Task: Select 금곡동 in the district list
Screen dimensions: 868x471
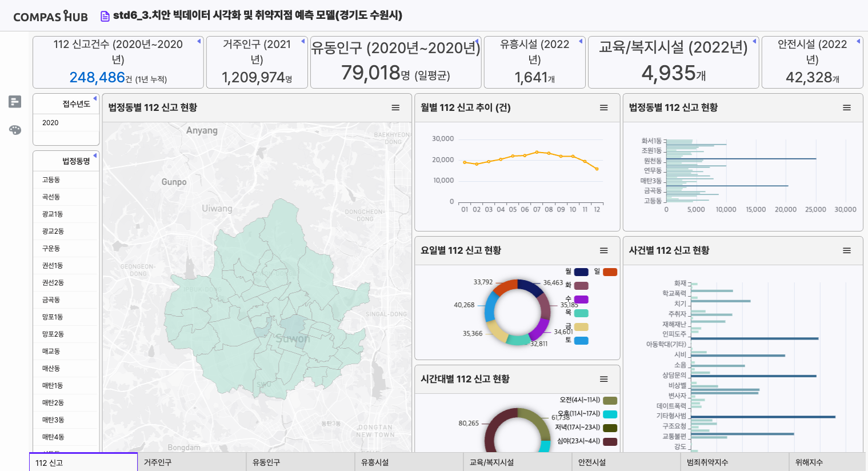Action: coord(66,300)
